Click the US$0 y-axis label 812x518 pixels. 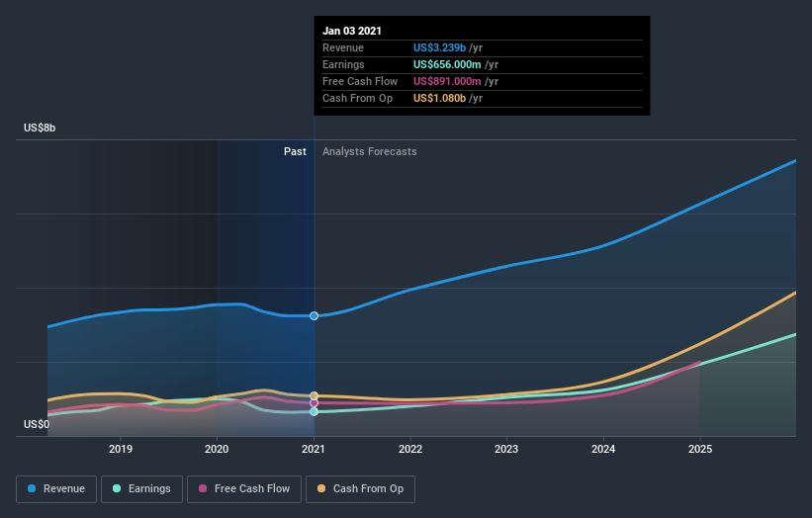click(37, 424)
